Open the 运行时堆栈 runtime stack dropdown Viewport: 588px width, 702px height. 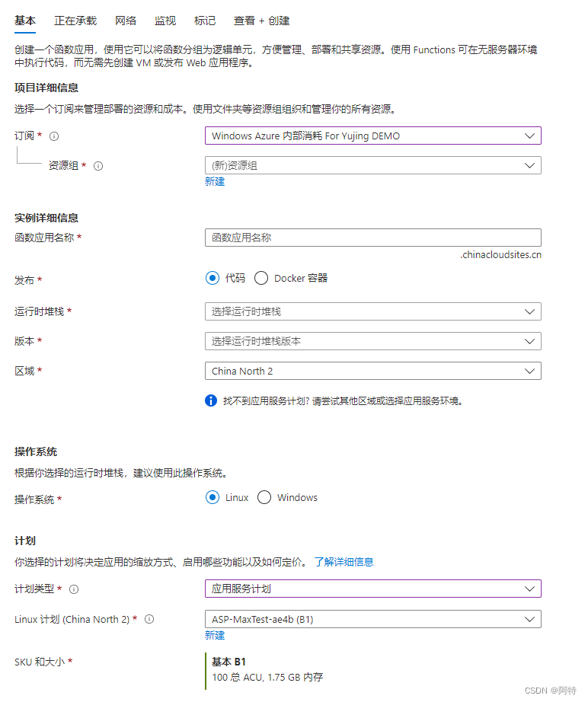(373, 311)
